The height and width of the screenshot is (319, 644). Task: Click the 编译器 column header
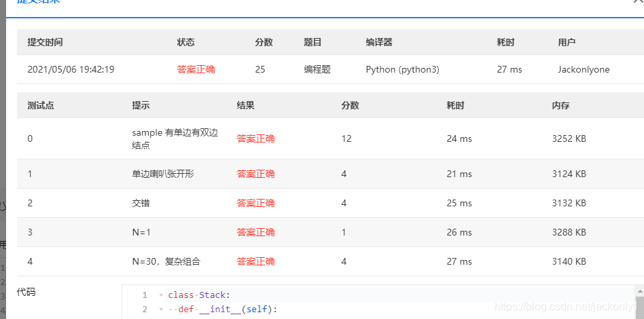pyautogui.click(x=379, y=42)
